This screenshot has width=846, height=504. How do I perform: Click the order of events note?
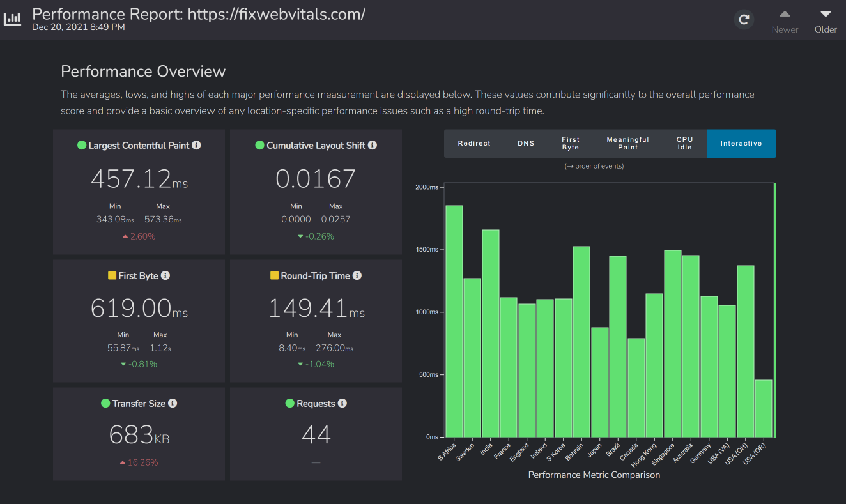(594, 166)
